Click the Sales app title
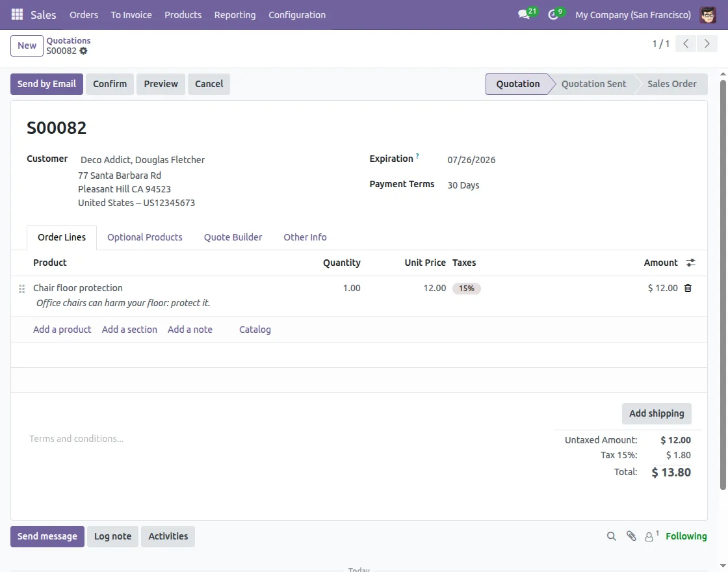 click(43, 15)
